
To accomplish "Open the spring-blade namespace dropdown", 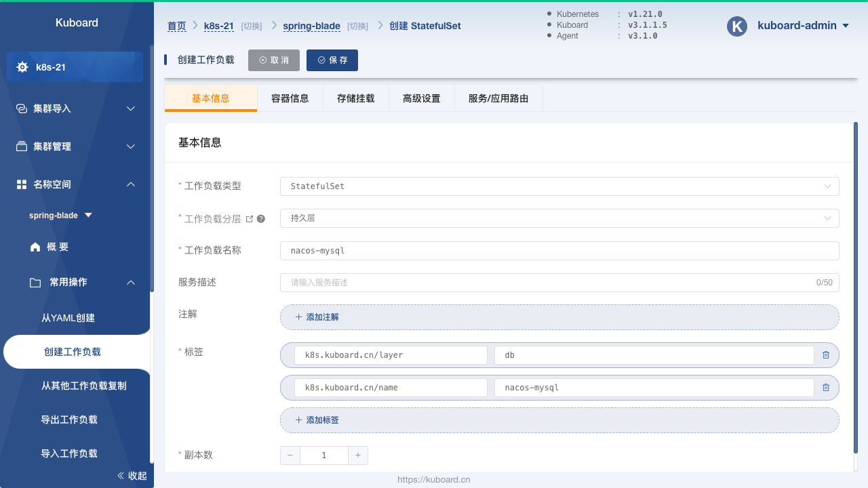I will click(x=60, y=216).
